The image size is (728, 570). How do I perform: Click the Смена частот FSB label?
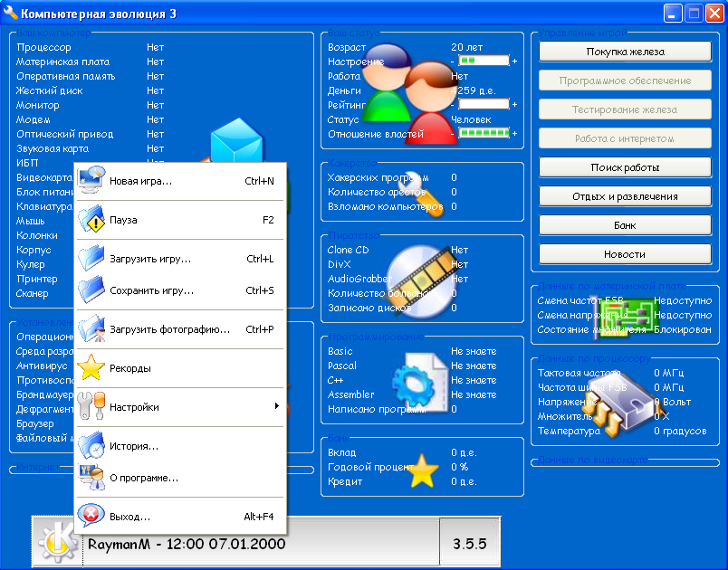point(580,300)
